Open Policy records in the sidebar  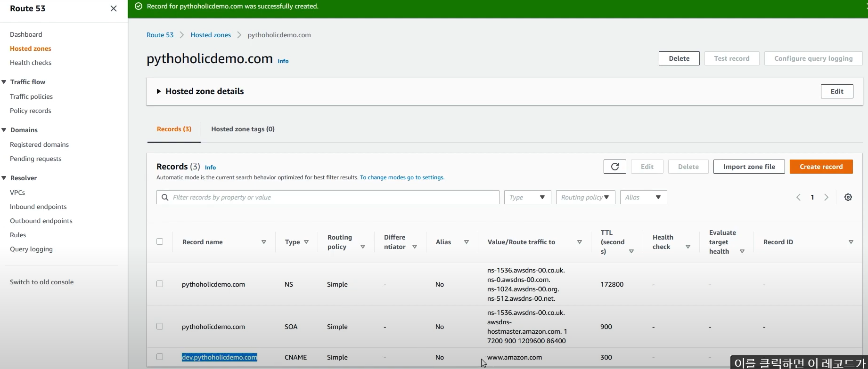[x=31, y=111]
